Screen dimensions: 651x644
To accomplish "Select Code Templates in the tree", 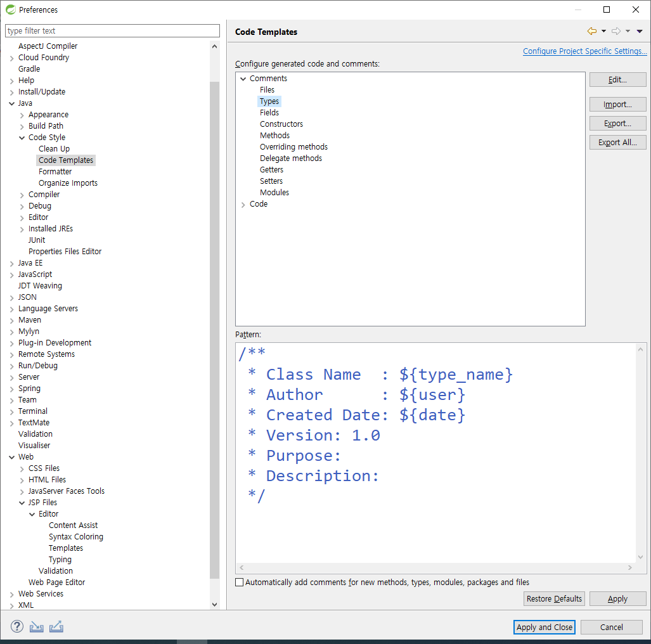I will [x=65, y=160].
